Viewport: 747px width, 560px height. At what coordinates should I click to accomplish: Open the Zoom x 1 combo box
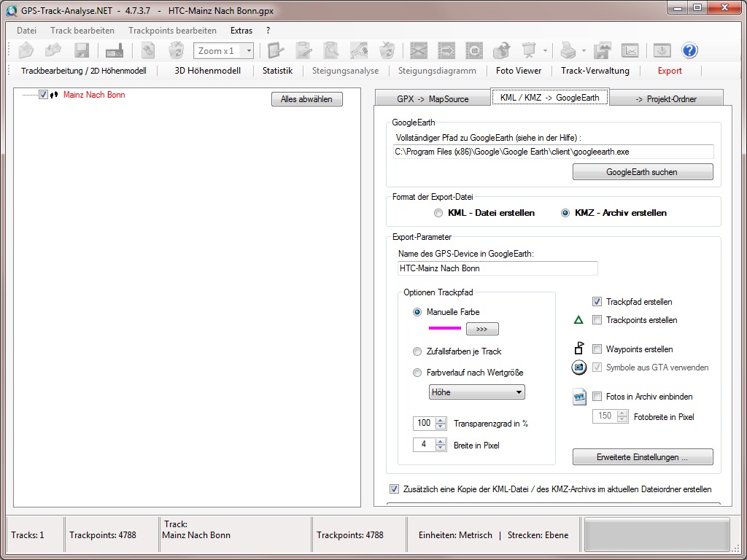pos(248,51)
